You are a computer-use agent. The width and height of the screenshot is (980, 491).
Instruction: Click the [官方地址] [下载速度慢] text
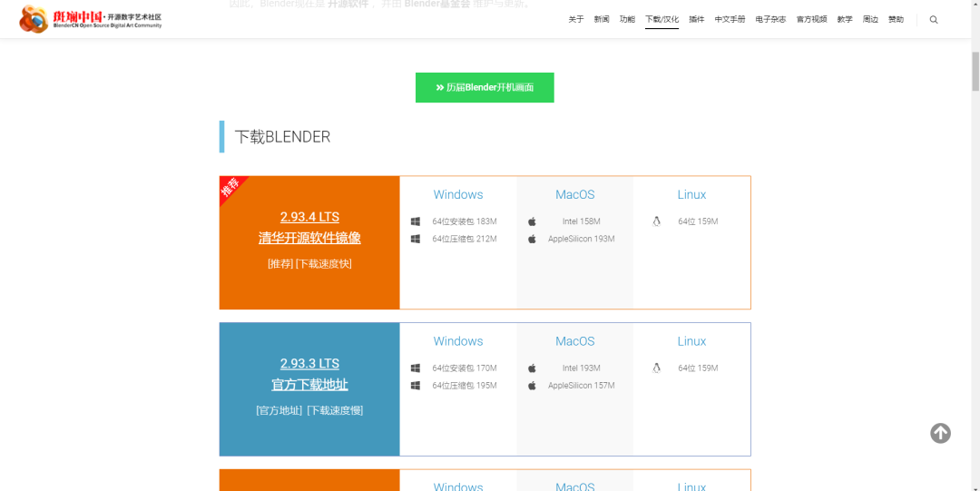coord(309,410)
